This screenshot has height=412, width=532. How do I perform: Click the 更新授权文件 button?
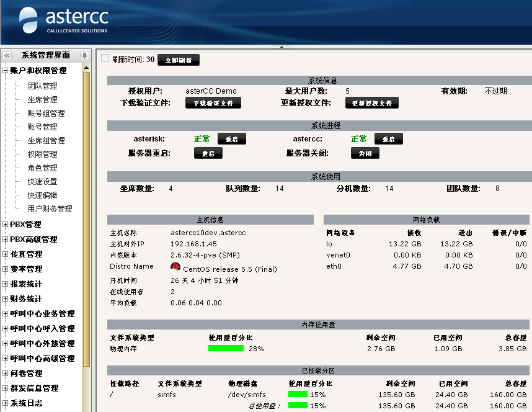(x=372, y=103)
